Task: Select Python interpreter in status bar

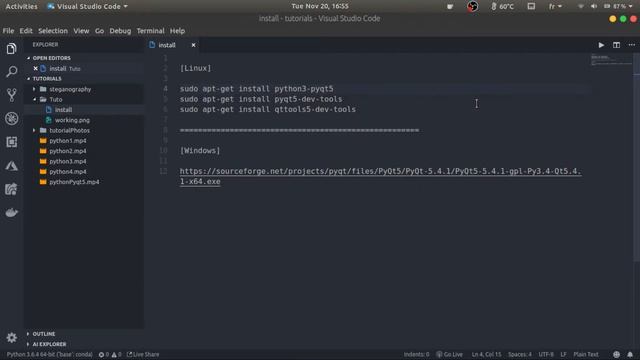Action: coord(50,354)
